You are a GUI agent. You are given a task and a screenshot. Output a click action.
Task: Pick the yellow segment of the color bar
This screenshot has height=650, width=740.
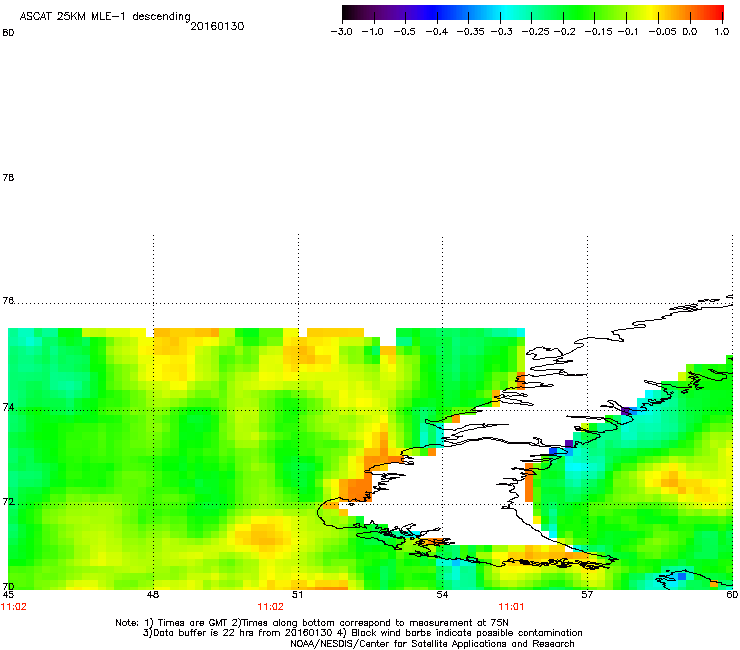pos(651,13)
